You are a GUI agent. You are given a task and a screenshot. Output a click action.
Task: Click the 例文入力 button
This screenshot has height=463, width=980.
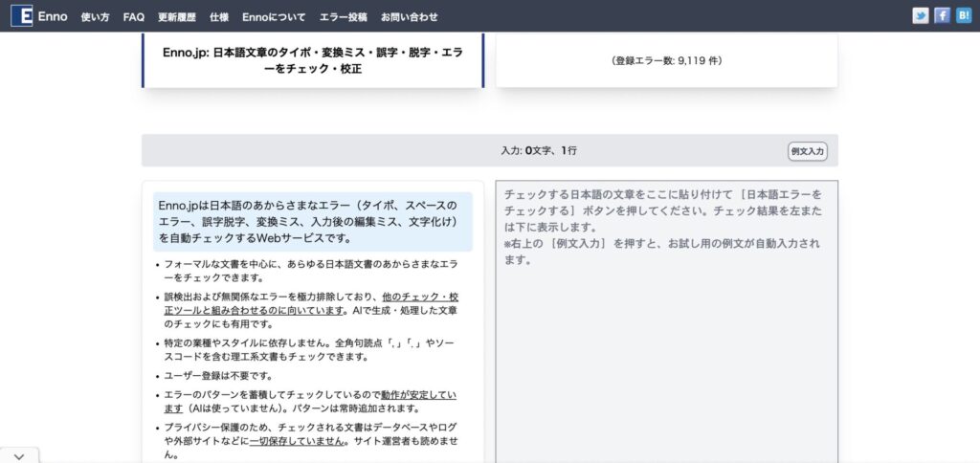point(808,151)
